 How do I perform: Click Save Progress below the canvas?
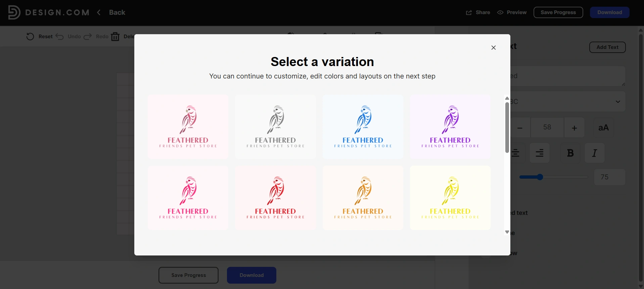click(x=188, y=275)
